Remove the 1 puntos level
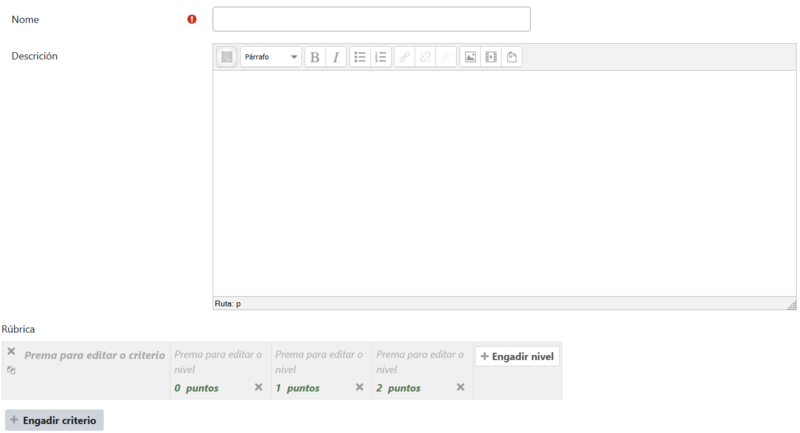This screenshot has width=800, height=433. pyautogui.click(x=360, y=387)
